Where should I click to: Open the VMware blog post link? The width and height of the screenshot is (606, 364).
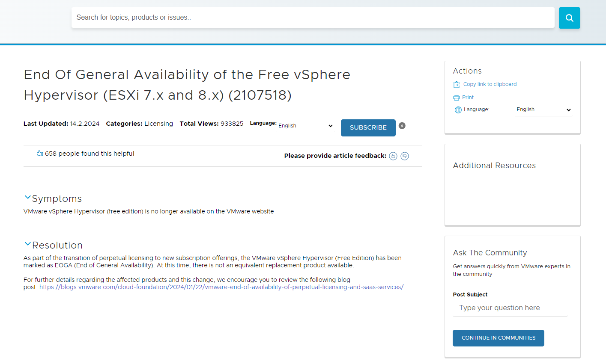(221, 287)
